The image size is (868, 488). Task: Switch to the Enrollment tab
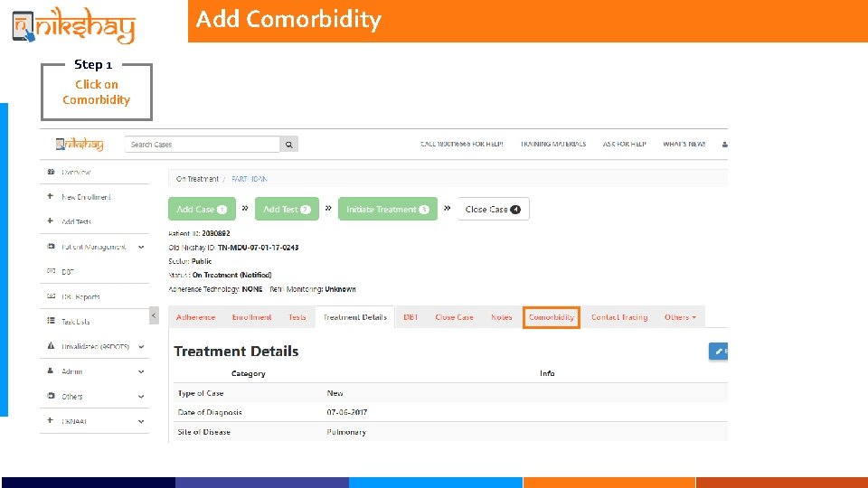251,317
